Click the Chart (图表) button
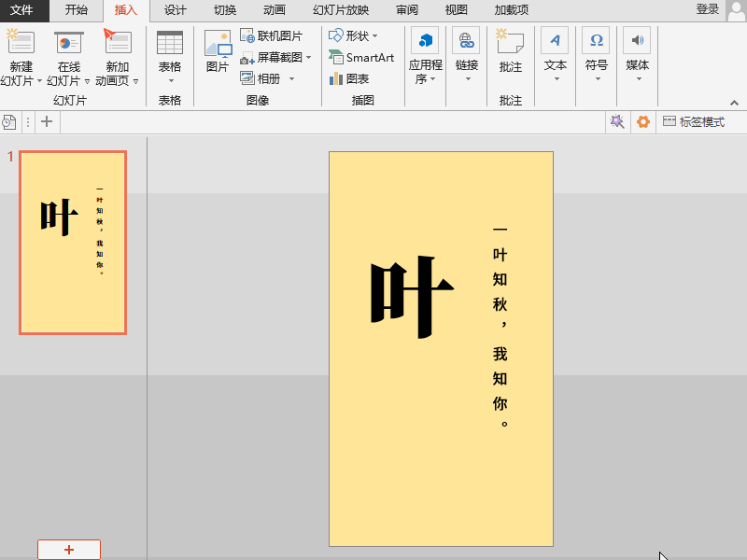747x560 pixels. [x=350, y=78]
